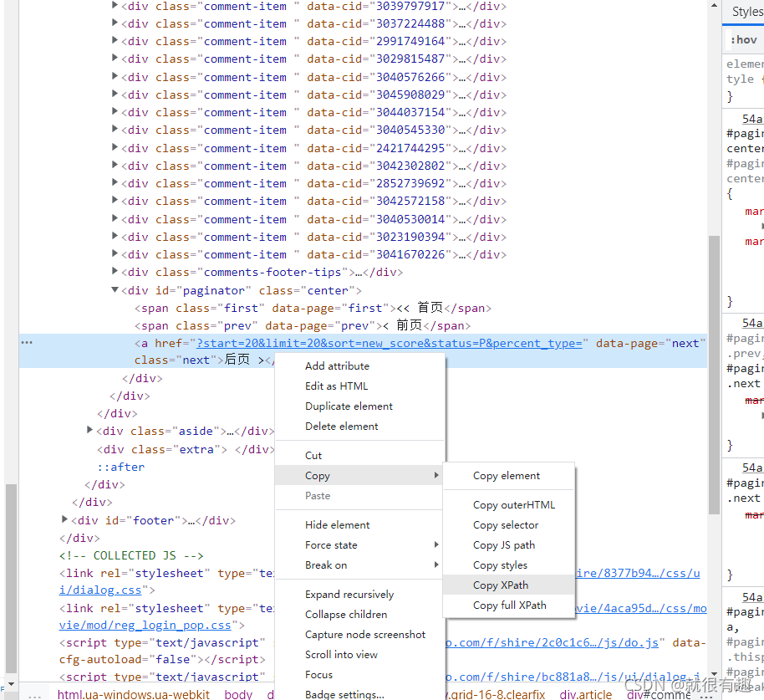The image size is (764, 700).
Task: Click the Force state submenu arrow
Action: click(435, 545)
